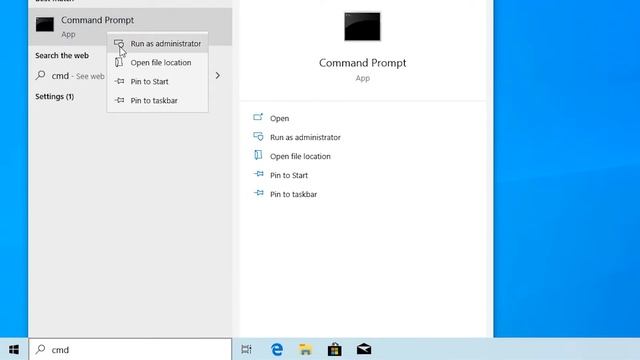The image size is (640, 360).
Task: Click the pin icon beside Pin to taskbar in the context menu
Action: pos(119,100)
